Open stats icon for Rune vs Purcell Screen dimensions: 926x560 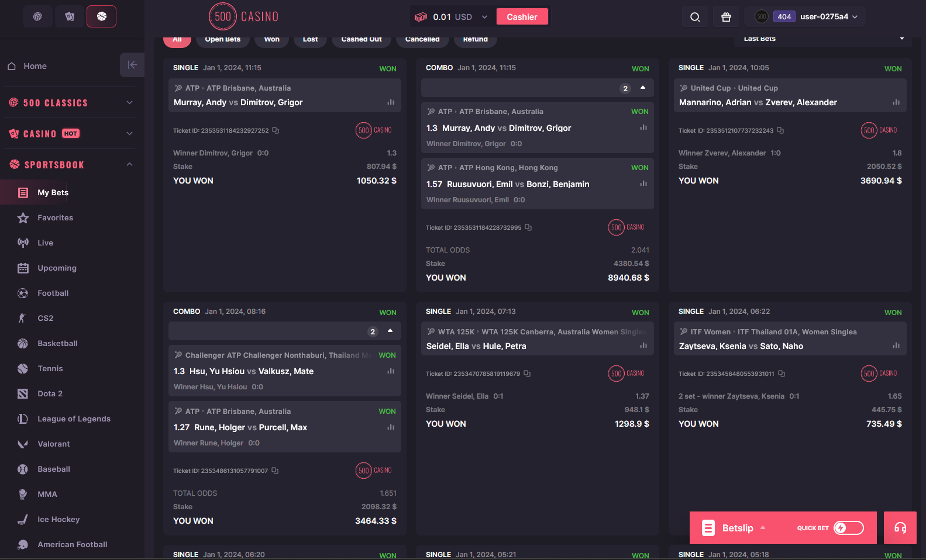point(391,427)
